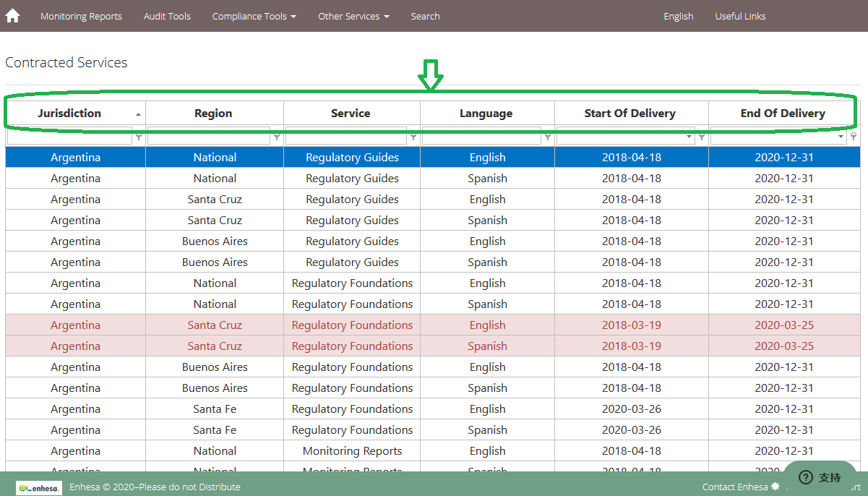Click the support help button
Viewport: 868px width, 496px height.
pos(820,477)
